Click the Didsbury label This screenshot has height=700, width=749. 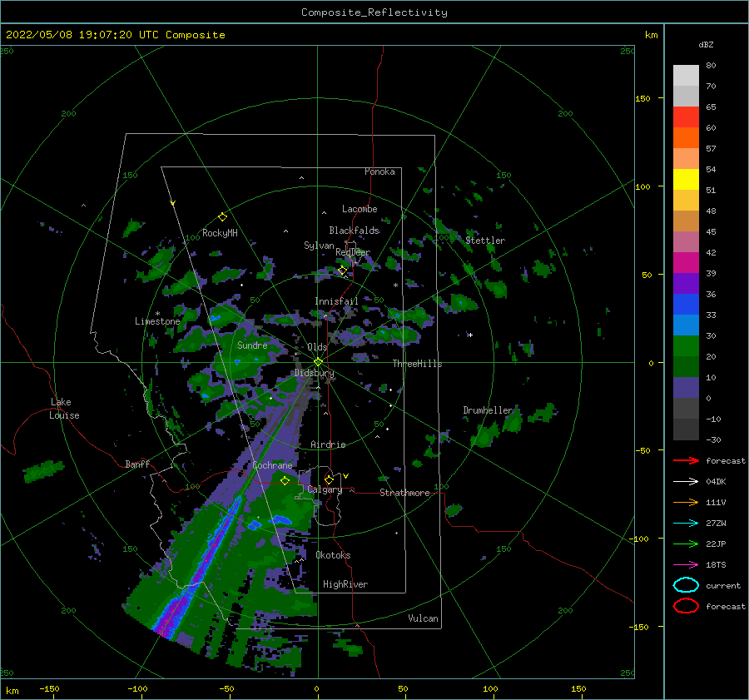[315, 373]
